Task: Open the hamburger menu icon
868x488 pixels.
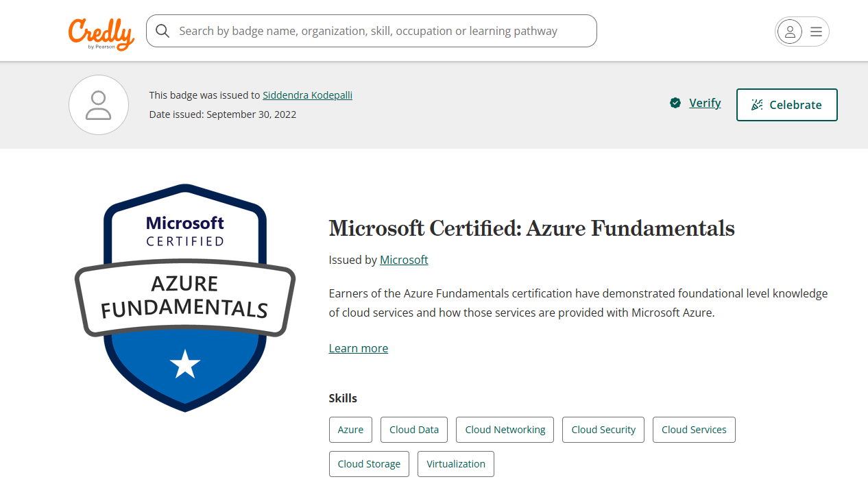Action: click(816, 32)
